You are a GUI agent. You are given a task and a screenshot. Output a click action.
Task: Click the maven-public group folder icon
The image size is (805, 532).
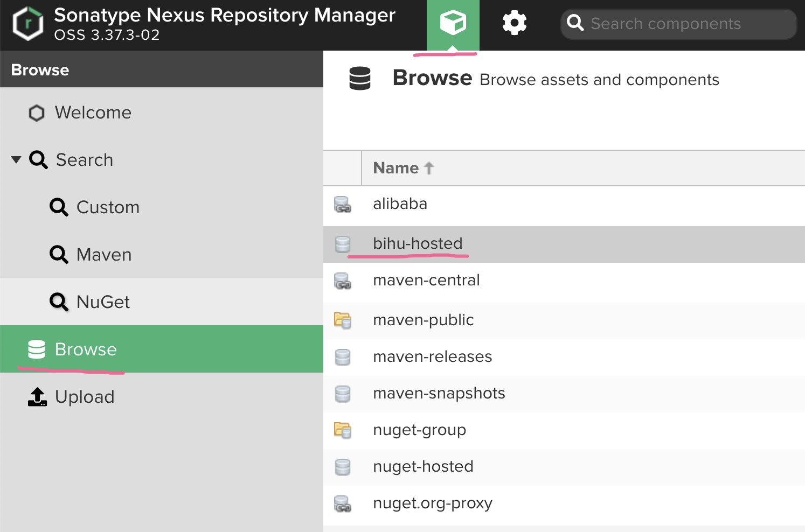click(x=343, y=320)
